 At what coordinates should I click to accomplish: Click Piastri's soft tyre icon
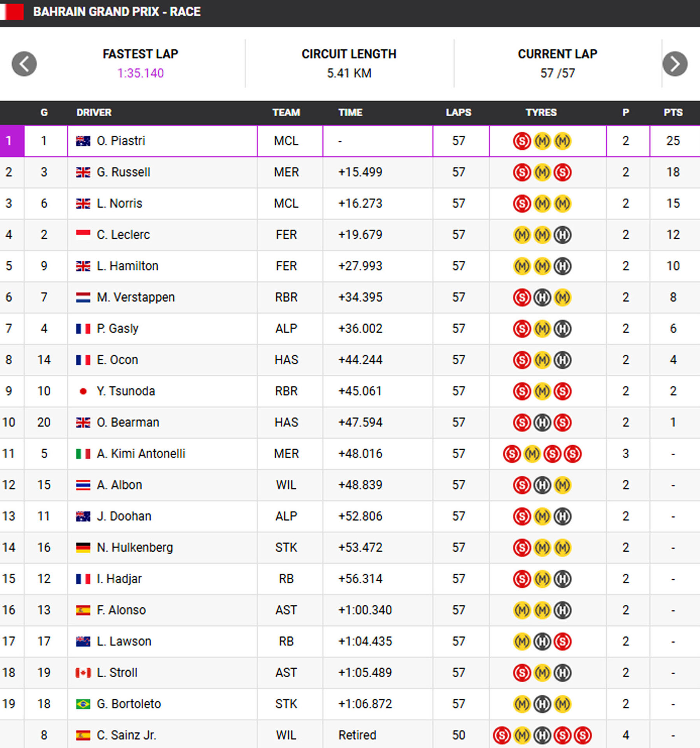[x=522, y=141]
